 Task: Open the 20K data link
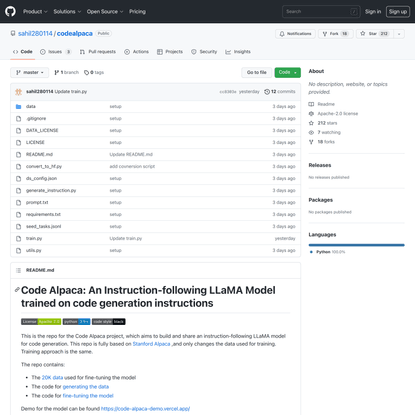[x=52, y=378]
